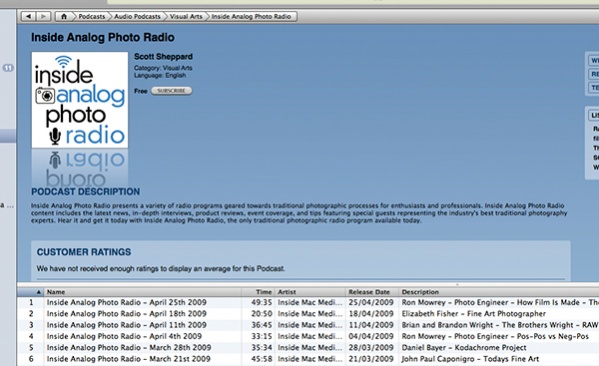Click the CUSTOMER RATINGS heading
Viewport: 599px width, 366px height.
tap(84, 252)
